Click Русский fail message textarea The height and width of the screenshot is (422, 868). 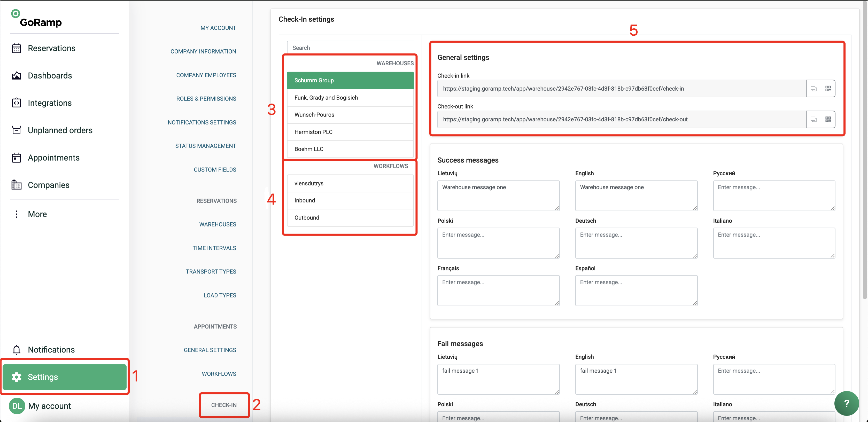774,379
